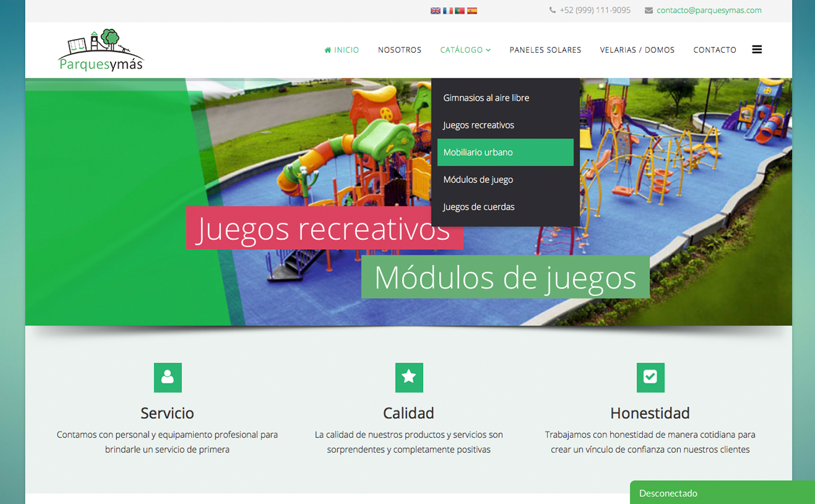
Task: Click the Calidad star icon
Action: pos(409,378)
